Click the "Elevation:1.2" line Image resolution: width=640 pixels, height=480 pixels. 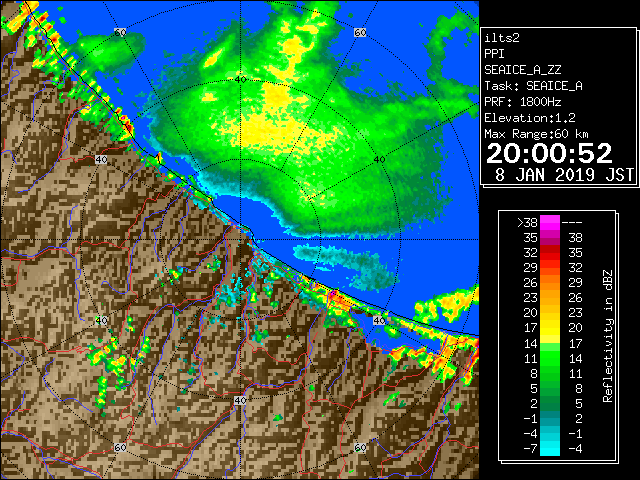(x=530, y=118)
